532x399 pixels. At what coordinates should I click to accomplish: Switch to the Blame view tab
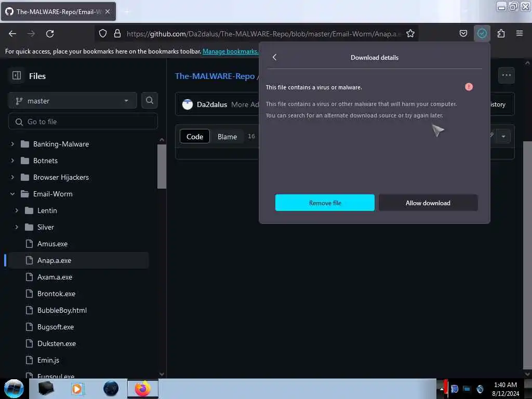227,137
